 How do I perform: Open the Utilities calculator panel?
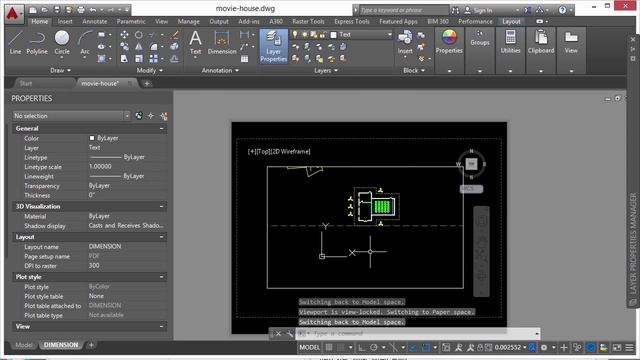coord(510,42)
